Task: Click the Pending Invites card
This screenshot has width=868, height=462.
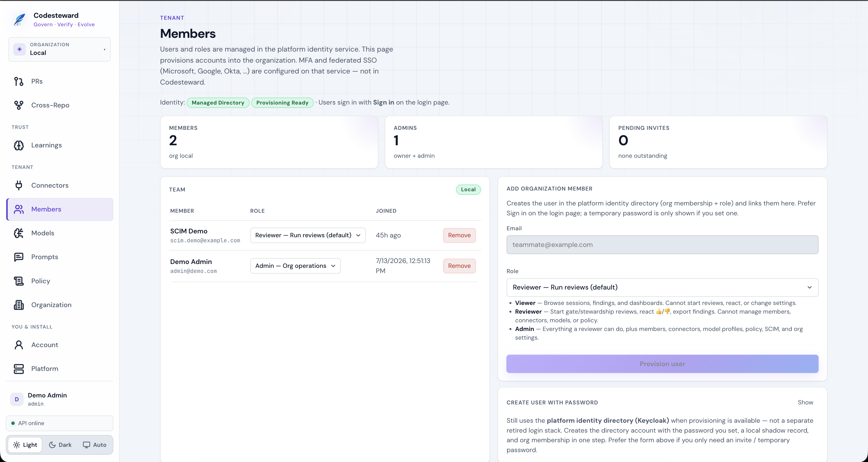Action: click(718, 142)
